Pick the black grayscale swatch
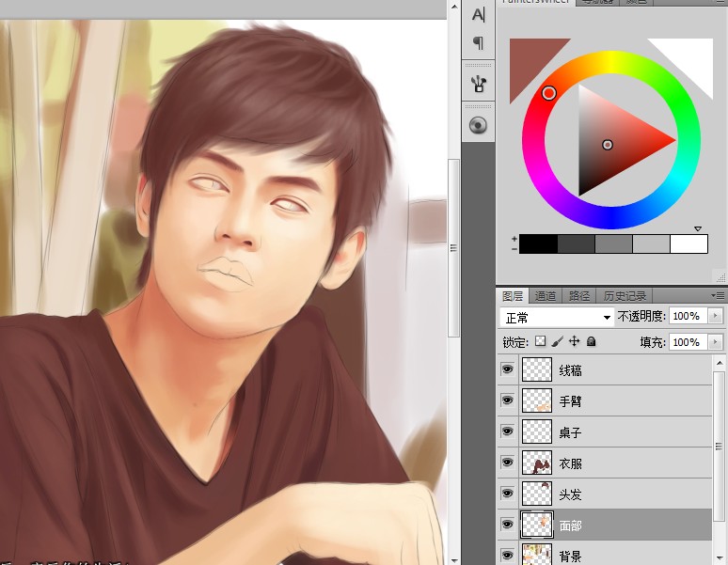This screenshot has width=728, height=565. (538, 244)
